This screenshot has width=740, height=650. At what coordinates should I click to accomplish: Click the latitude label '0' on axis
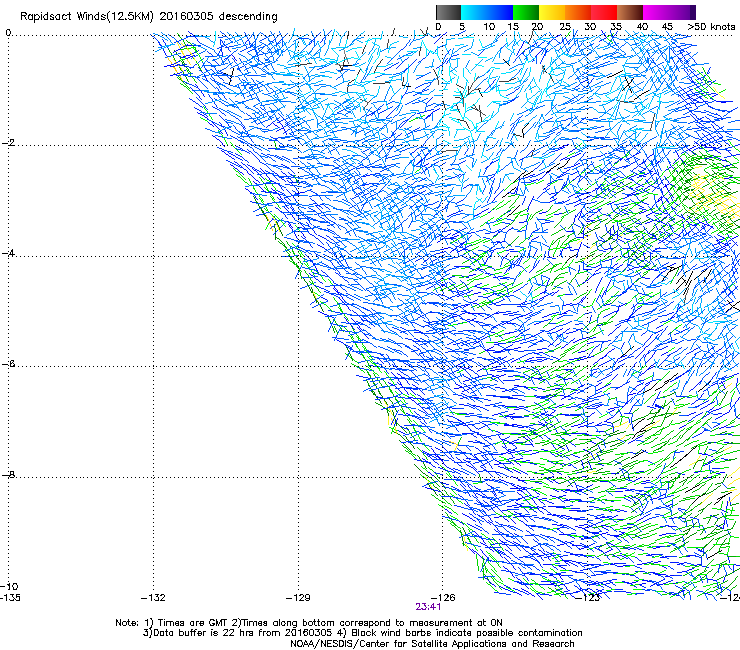coord(8,33)
